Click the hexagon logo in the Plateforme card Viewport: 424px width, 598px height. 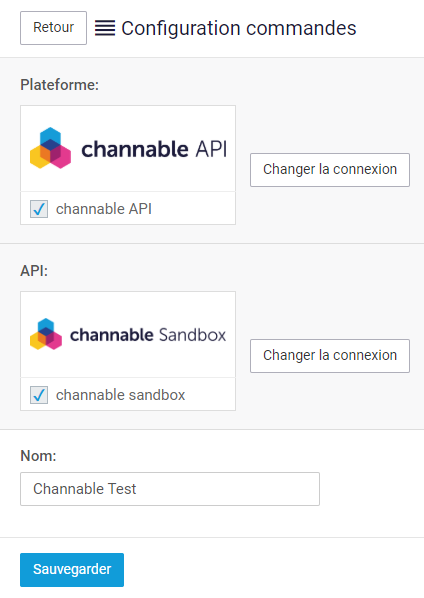(x=50, y=148)
